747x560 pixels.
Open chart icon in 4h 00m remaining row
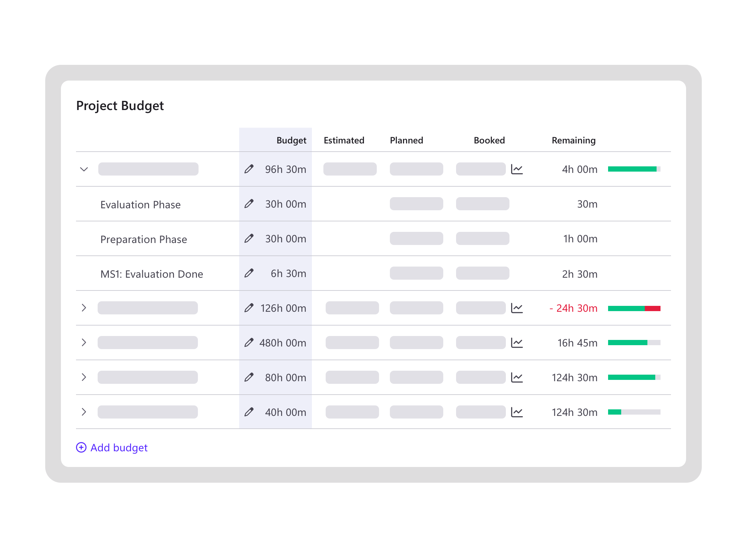pos(517,169)
